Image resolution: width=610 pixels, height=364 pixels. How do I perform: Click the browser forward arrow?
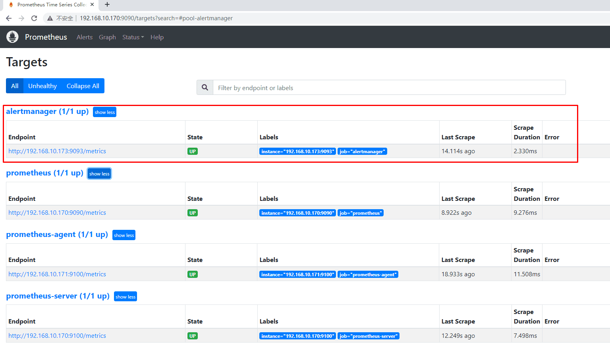[x=21, y=18]
